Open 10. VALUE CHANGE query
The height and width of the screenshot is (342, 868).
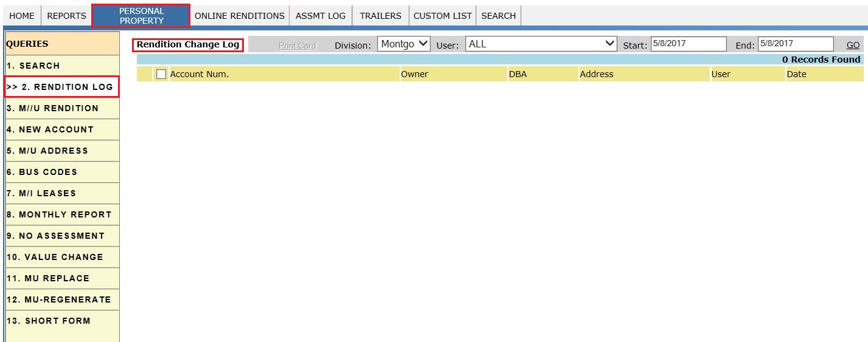pyautogui.click(x=62, y=257)
